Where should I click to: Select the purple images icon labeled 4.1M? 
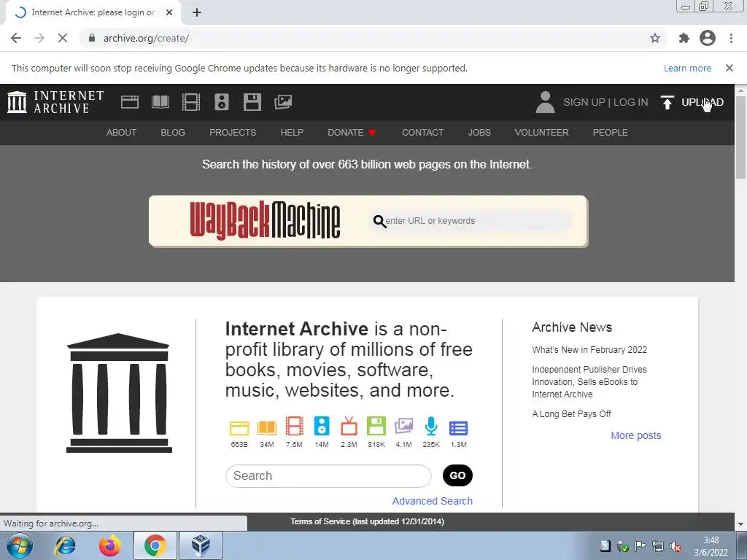[403, 426]
